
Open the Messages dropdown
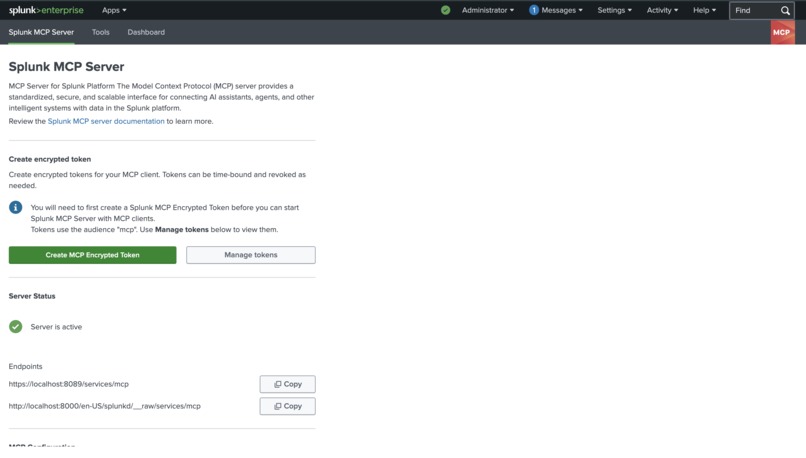[x=562, y=10]
